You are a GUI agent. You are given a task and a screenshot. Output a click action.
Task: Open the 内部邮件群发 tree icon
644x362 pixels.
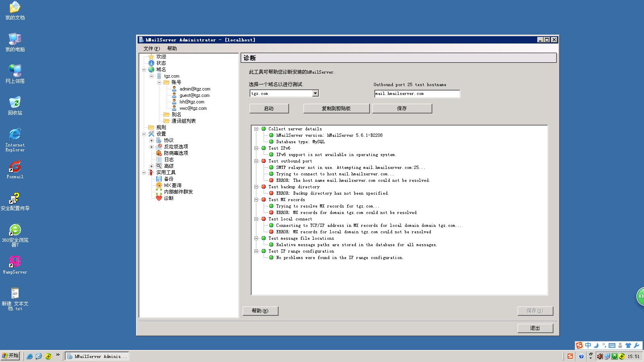point(159,191)
